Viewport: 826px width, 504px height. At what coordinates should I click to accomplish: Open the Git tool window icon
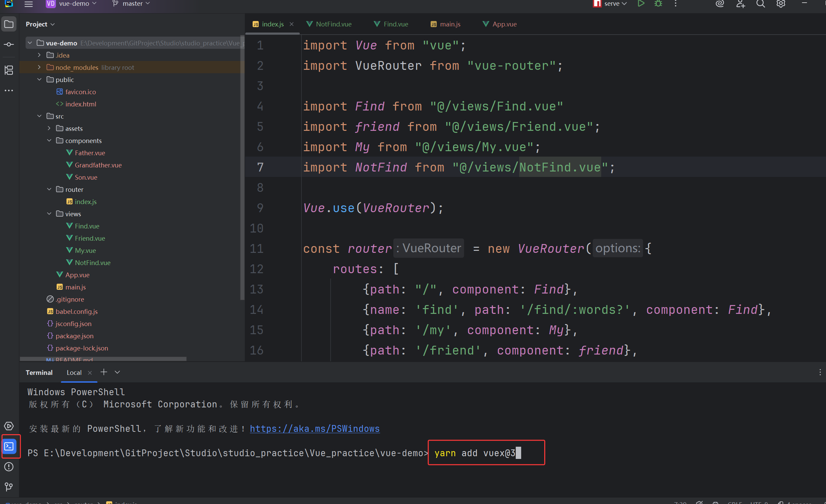pos(9,487)
